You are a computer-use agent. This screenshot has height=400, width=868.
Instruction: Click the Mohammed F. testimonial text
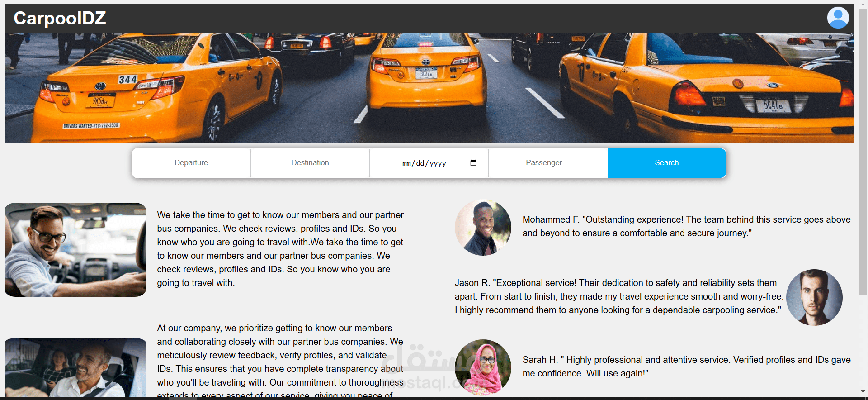(x=686, y=226)
